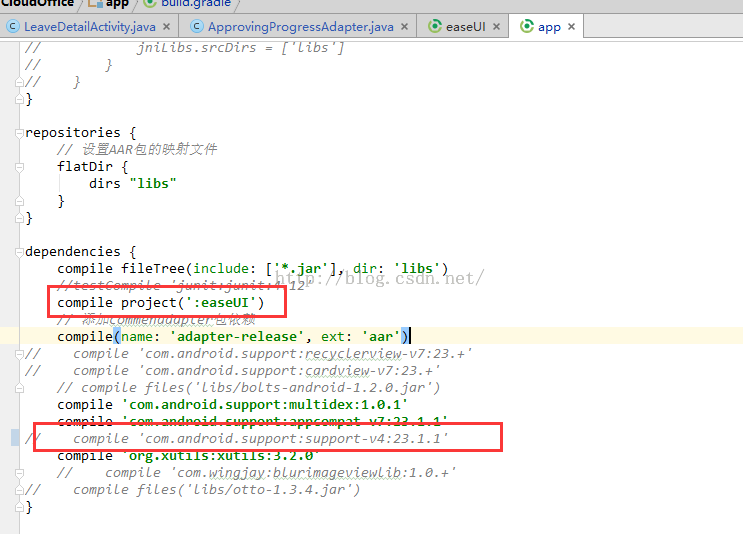Click the org.xutils:xutils:3.2.0 line
The width and height of the screenshot is (743, 534).
(188, 456)
